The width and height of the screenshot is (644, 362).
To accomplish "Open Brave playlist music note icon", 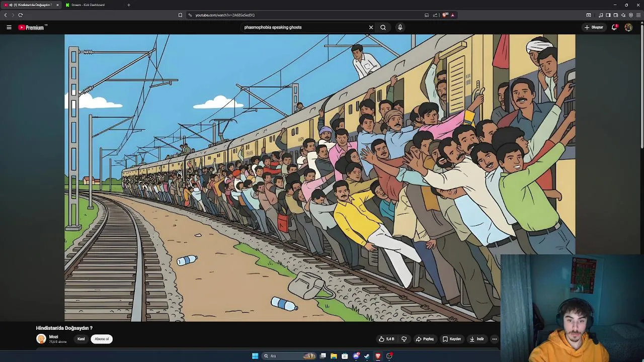I will [601, 15].
